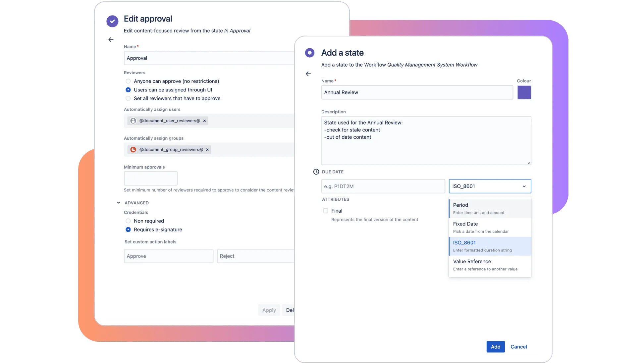Remove the @document_group_reviewers@ tag
The width and height of the screenshot is (644, 363).
click(x=207, y=150)
